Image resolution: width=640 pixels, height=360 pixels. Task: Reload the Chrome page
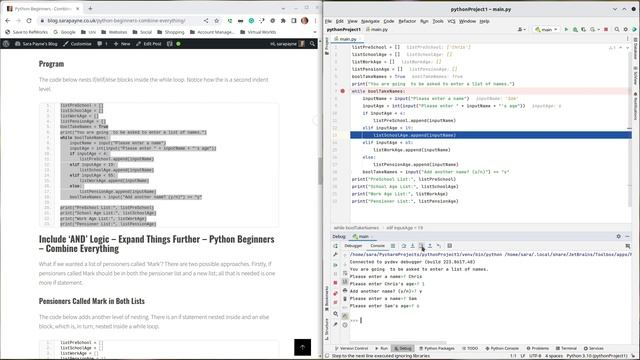pos(29,20)
